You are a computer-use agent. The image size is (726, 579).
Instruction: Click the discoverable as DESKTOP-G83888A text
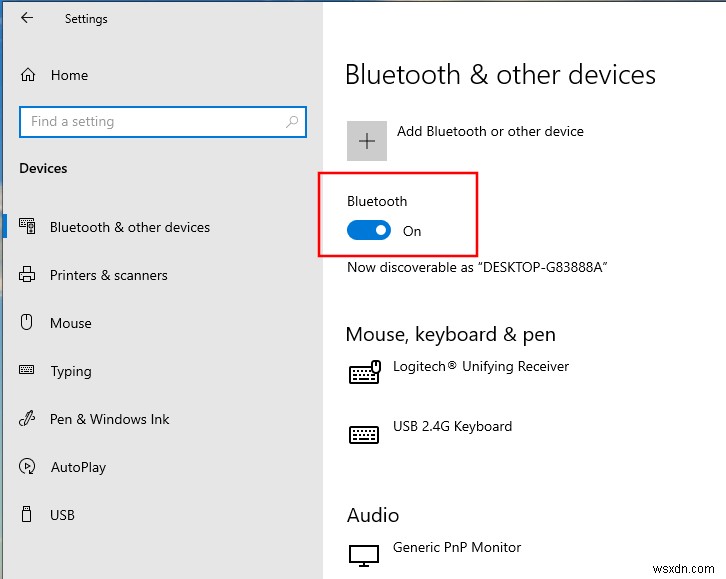click(x=477, y=267)
